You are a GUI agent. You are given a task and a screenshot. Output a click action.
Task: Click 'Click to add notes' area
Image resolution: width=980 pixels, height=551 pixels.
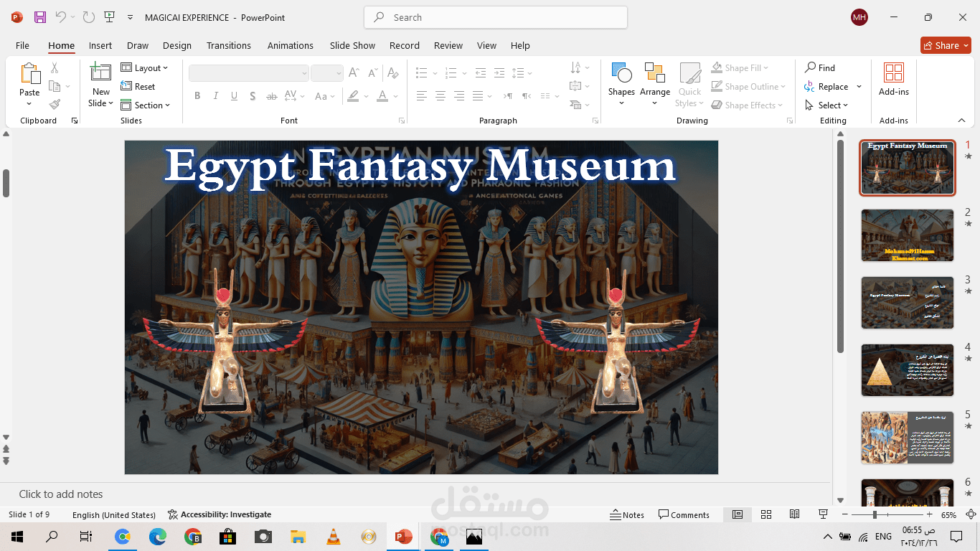click(x=61, y=494)
